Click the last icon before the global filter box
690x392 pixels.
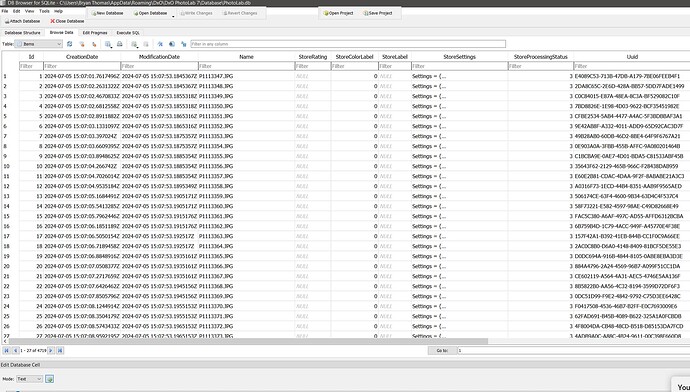click(x=184, y=44)
